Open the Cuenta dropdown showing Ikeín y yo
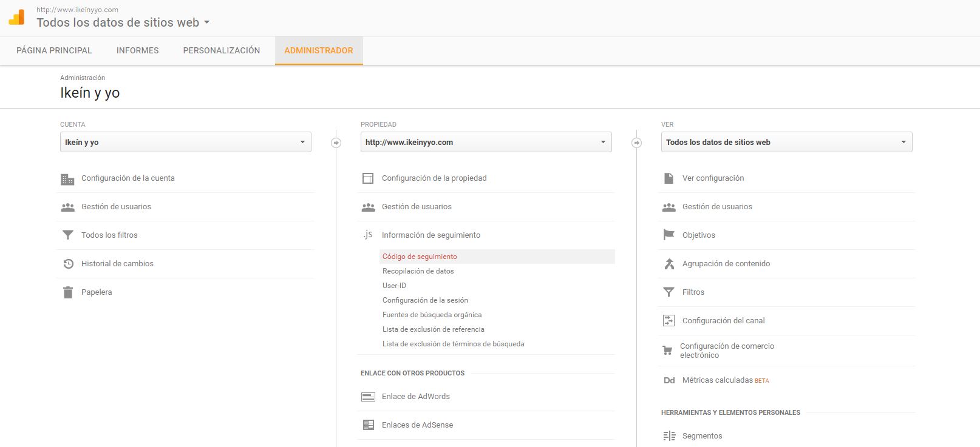Screen dimensions: 980x447 tap(186, 142)
